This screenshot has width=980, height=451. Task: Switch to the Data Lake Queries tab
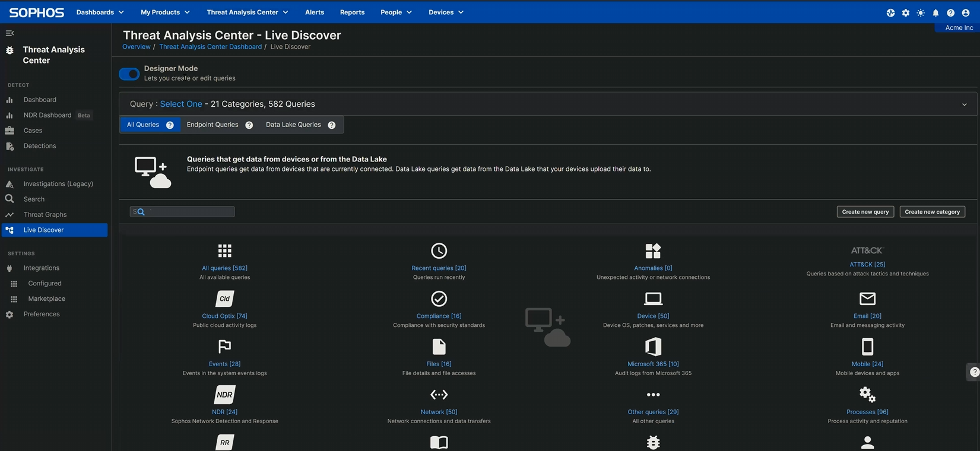click(x=293, y=125)
